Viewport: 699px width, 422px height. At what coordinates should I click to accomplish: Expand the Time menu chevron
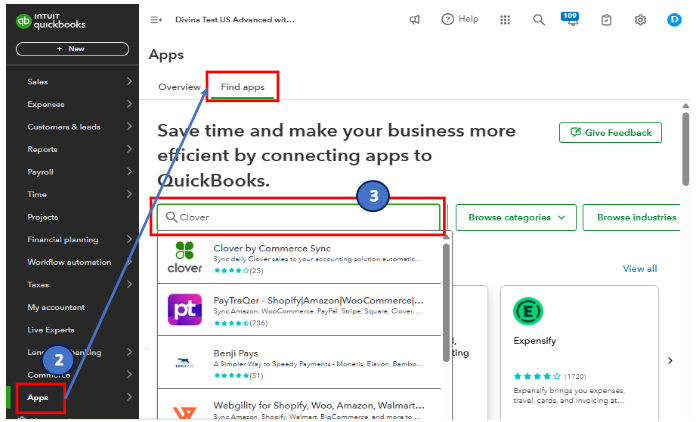[129, 194]
